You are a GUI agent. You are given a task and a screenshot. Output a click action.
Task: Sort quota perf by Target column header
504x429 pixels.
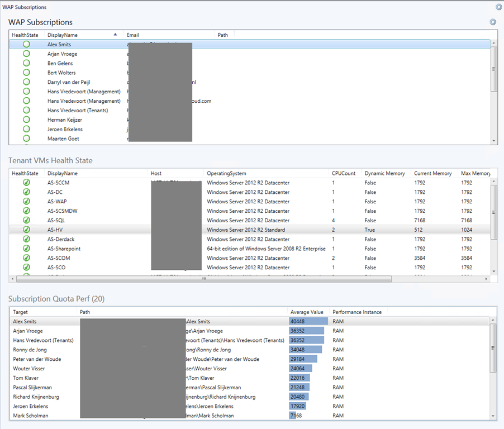pos(20,312)
